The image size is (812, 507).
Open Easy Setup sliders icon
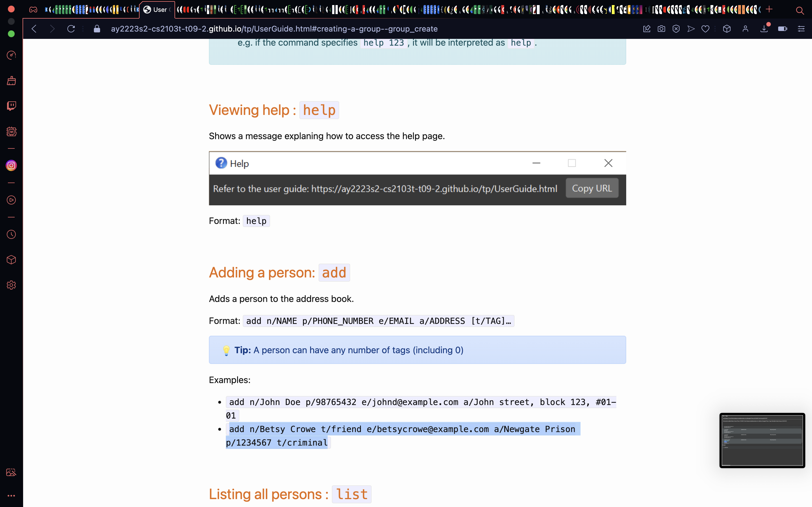(801, 29)
